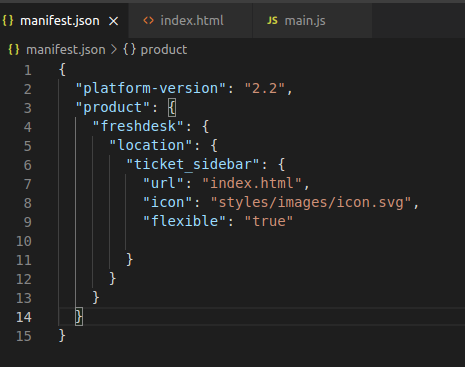The height and width of the screenshot is (367, 465).
Task: Click line number 10 in gutter
Action: pyautogui.click(x=24, y=241)
